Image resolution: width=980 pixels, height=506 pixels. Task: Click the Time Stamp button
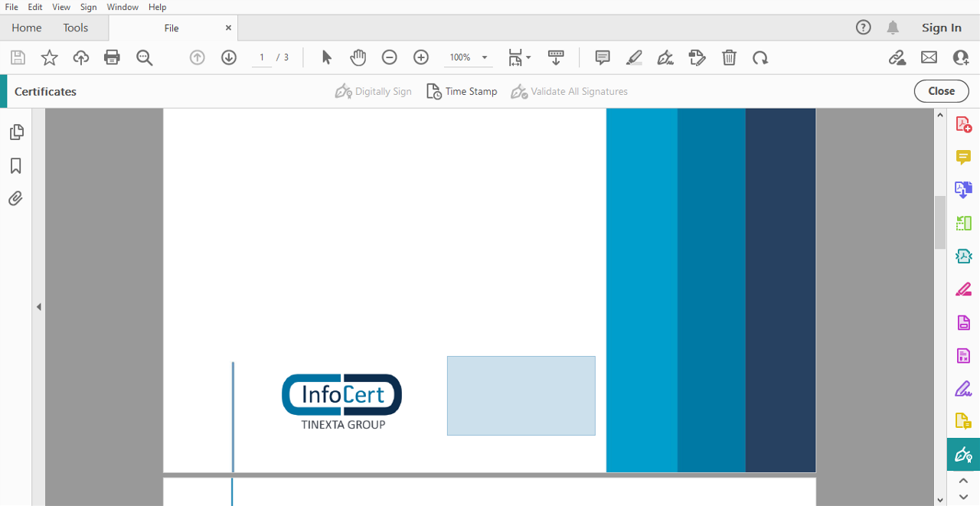pos(462,91)
